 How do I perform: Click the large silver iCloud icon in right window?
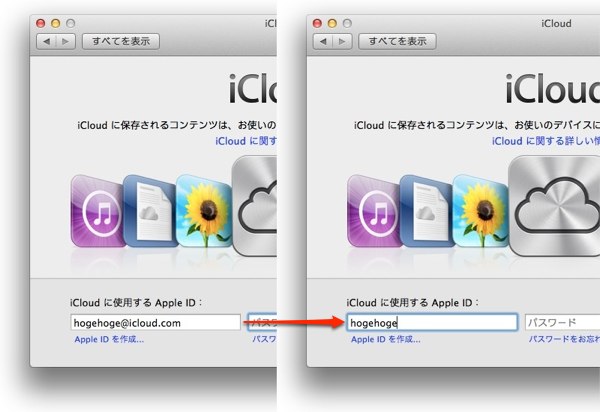point(554,206)
